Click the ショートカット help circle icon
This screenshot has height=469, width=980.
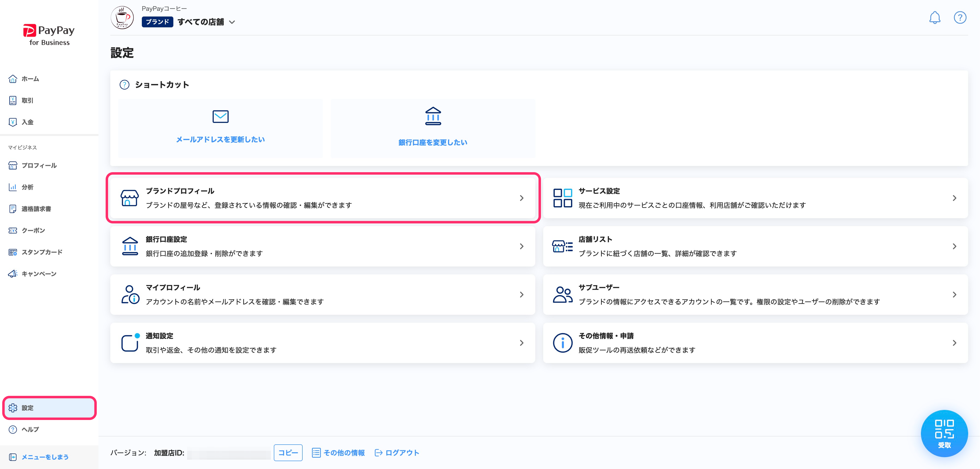(124, 84)
